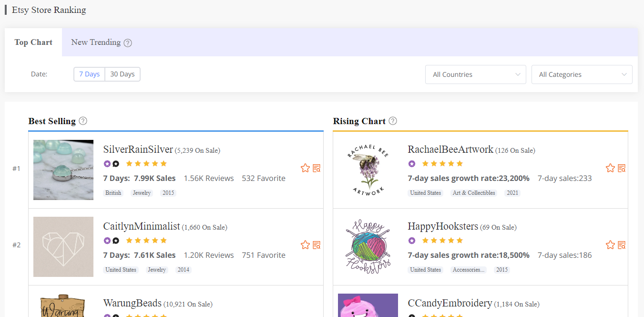This screenshot has width=644, height=317.
Task: Open the WarungBeads store link
Action: (x=132, y=303)
